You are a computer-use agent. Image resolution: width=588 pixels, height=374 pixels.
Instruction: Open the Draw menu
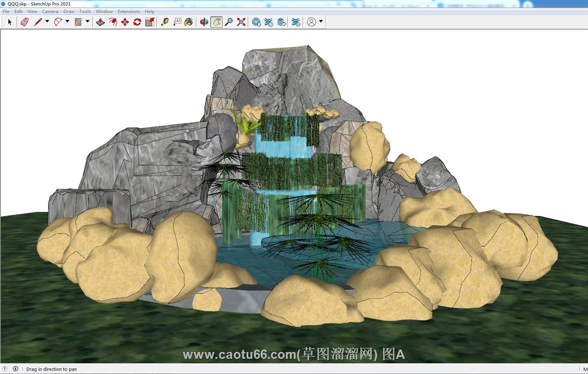coord(69,11)
